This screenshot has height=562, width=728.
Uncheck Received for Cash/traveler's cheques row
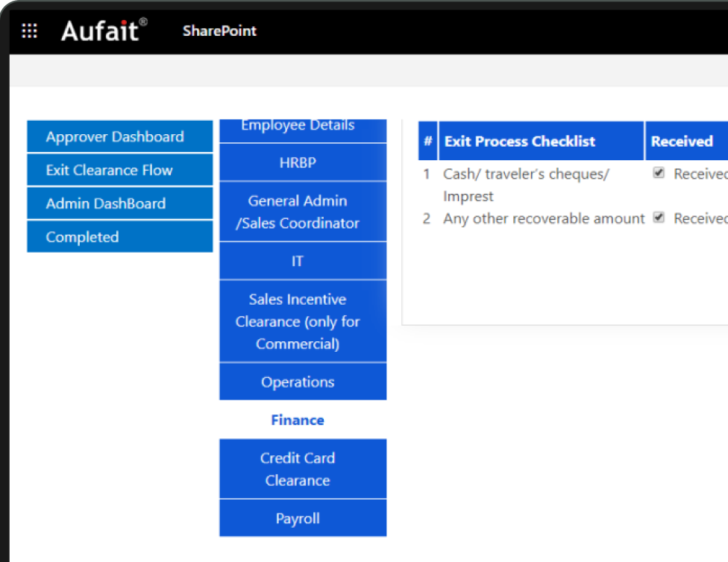tap(659, 173)
